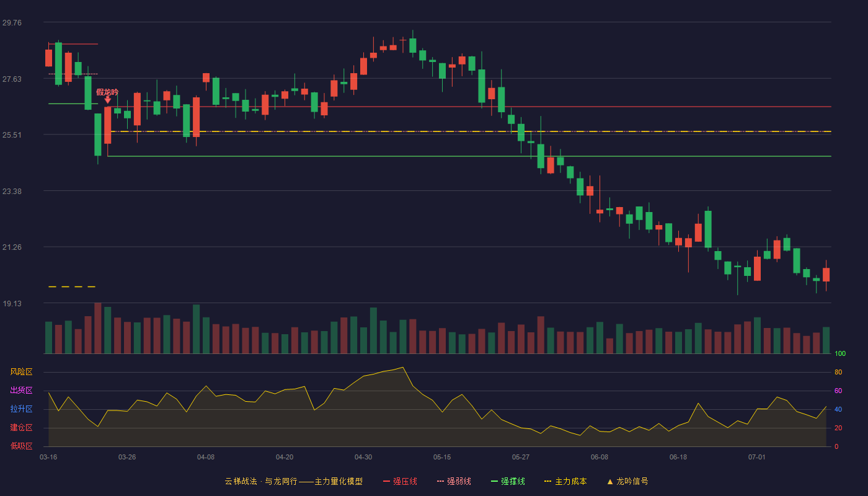Select the 建仓区 zone label

click(x=21, y=428)
